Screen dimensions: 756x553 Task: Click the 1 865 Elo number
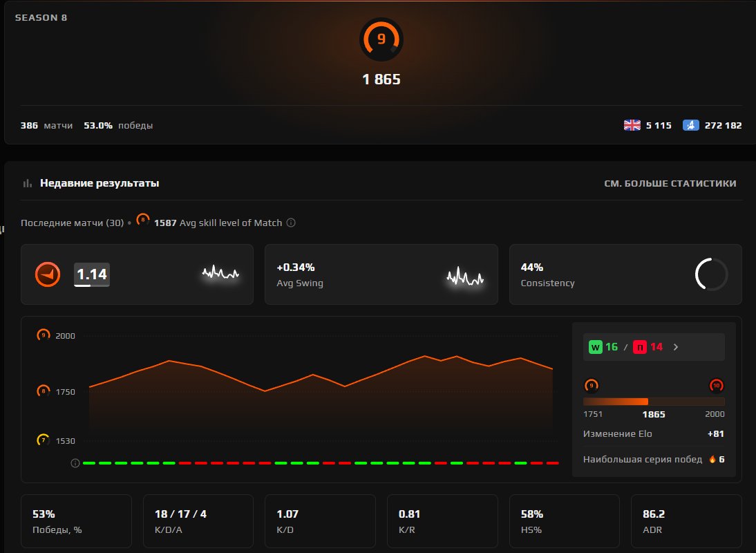pyautogui.click(x=381, y=79)
